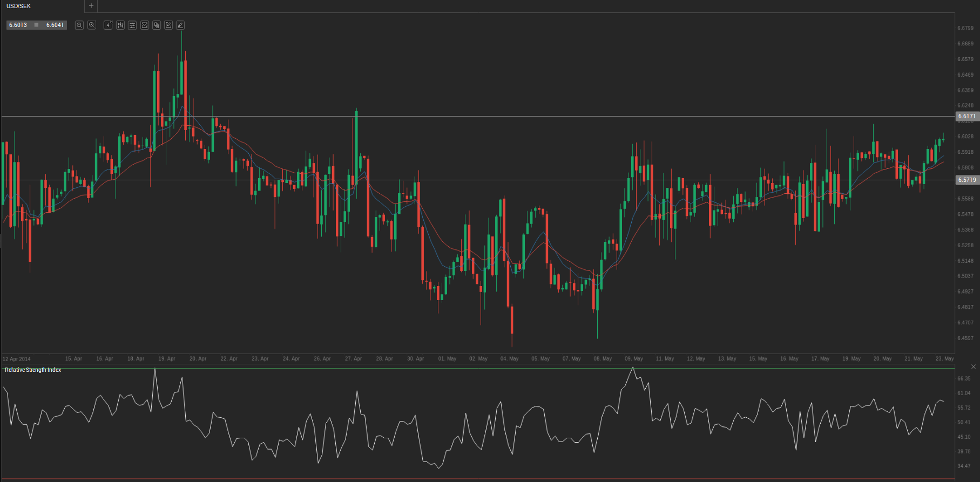This screenshot has width=980, height=482.
Task: Open the candlestick chart type menu
Action: click(x=120, y=25)
